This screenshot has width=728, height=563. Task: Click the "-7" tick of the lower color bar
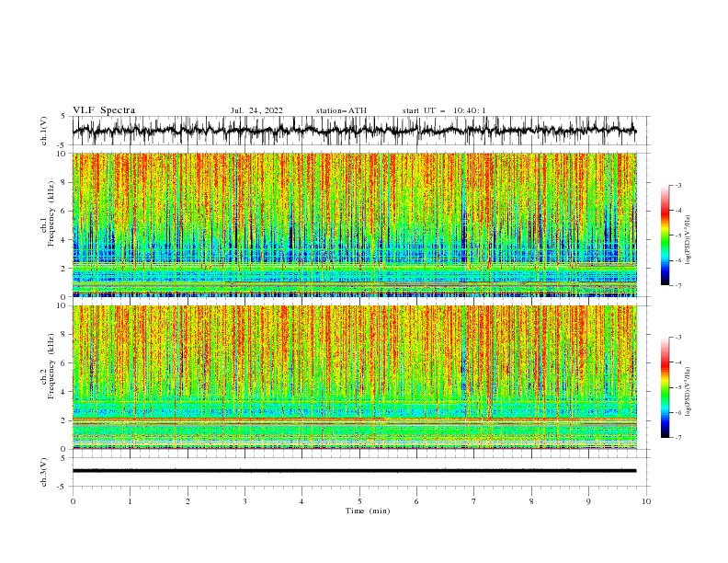(x=677, y=438)
